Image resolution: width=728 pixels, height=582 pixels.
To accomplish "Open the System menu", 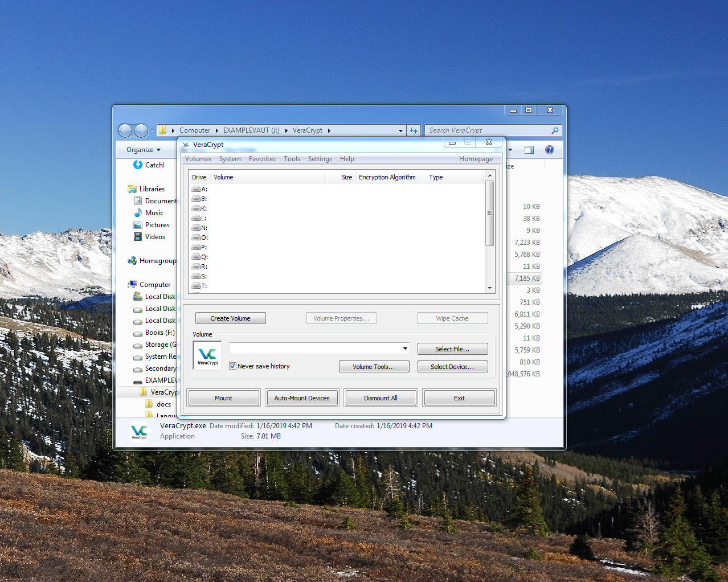I will click(230, 159).
